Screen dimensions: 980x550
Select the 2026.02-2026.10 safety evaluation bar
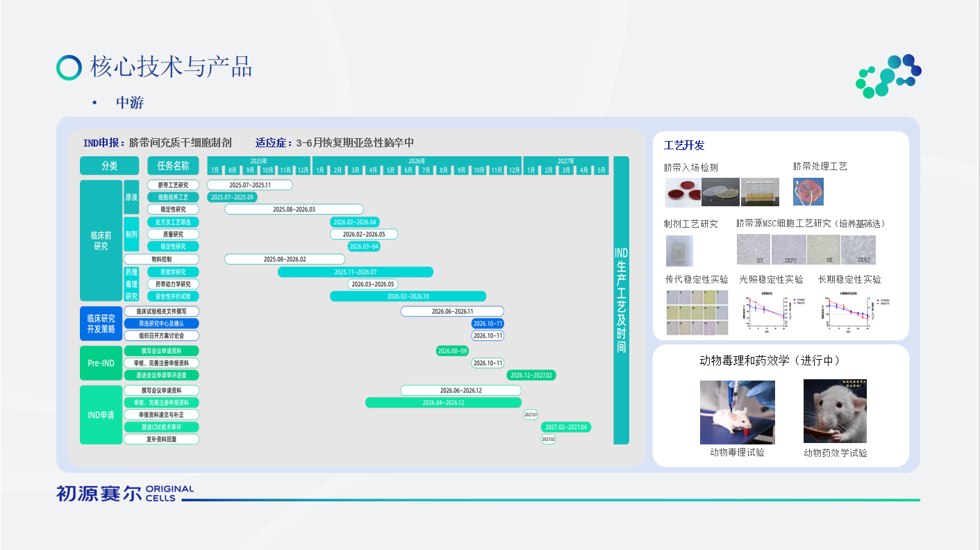pyautogui.click(x=408, y=297)
